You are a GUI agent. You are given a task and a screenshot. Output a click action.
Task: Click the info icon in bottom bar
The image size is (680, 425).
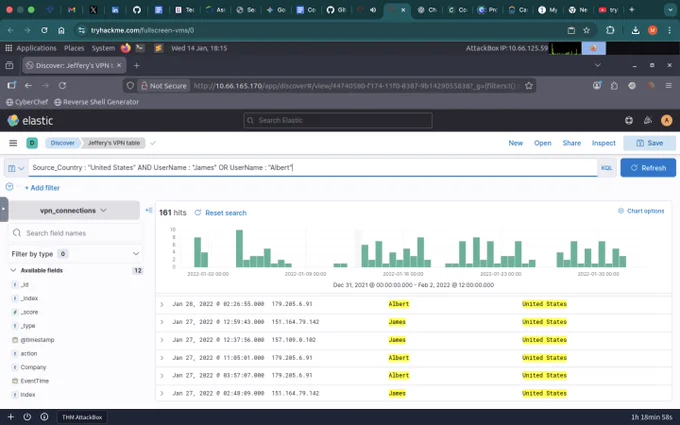pos(44,417)
